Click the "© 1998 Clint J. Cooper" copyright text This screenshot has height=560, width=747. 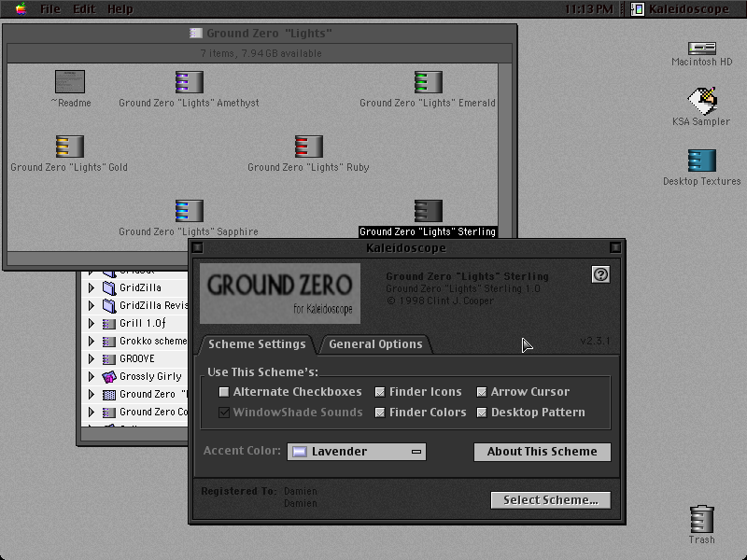pos(440,301)
